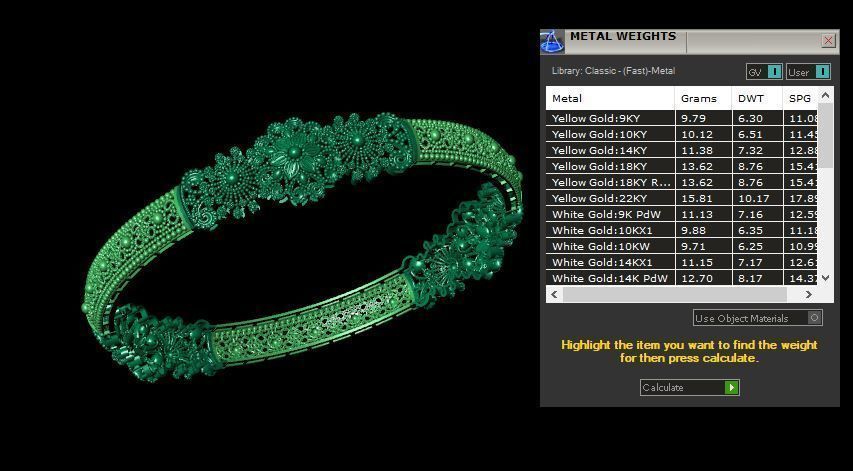Click the 7.32 DWT cell
This screenshot has width=853, height=471.
(758, 150)
